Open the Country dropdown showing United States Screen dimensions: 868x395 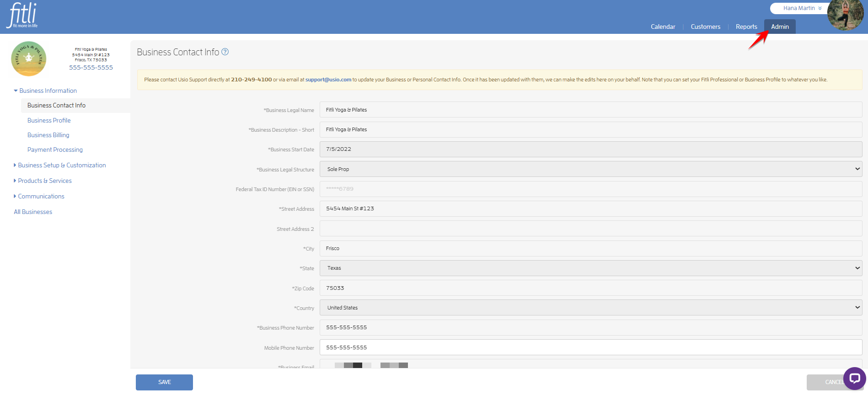click(591, 308)
